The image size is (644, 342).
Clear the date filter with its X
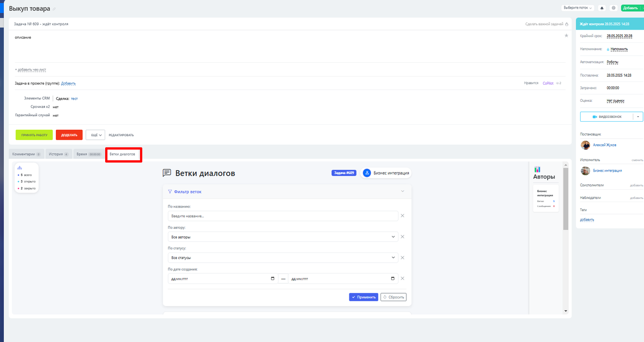pyautogui.click(x=402, y=278)
